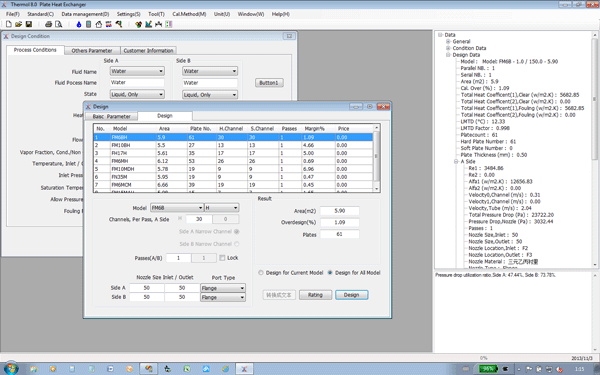Click the Design Condition window title icon

[6, 36]
